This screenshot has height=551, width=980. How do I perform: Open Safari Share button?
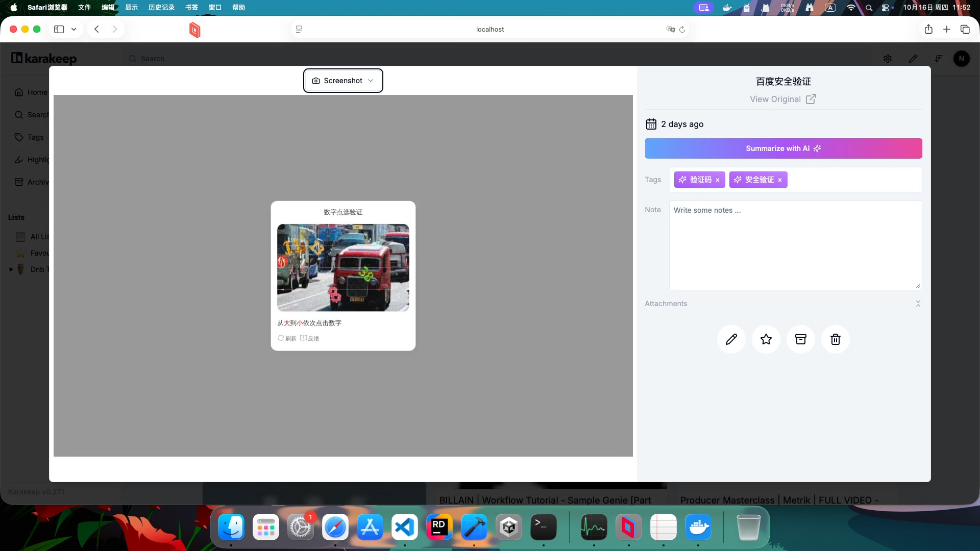[928, 29]
